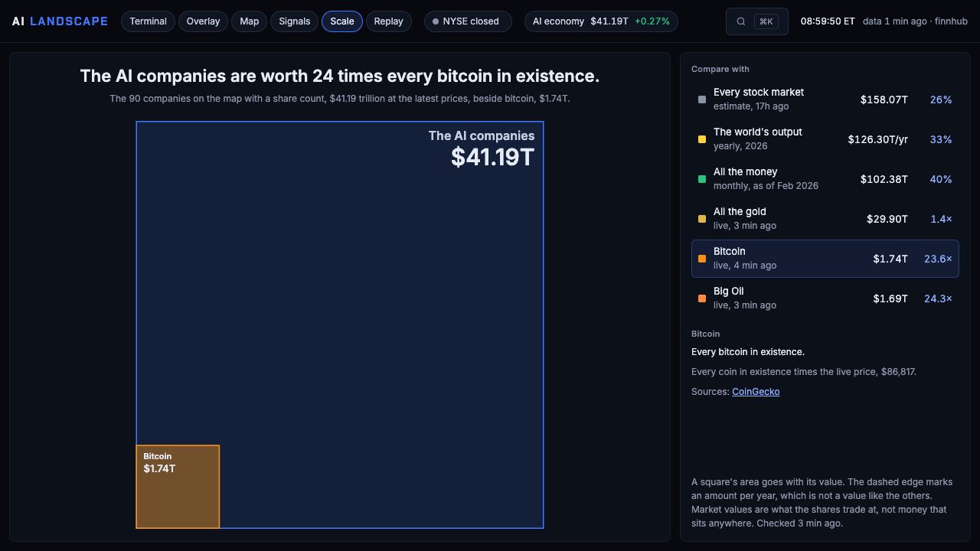This screenshot has height=551, width=980.
Task: Choose the All the gold comparison row
Action: [825, 219]
